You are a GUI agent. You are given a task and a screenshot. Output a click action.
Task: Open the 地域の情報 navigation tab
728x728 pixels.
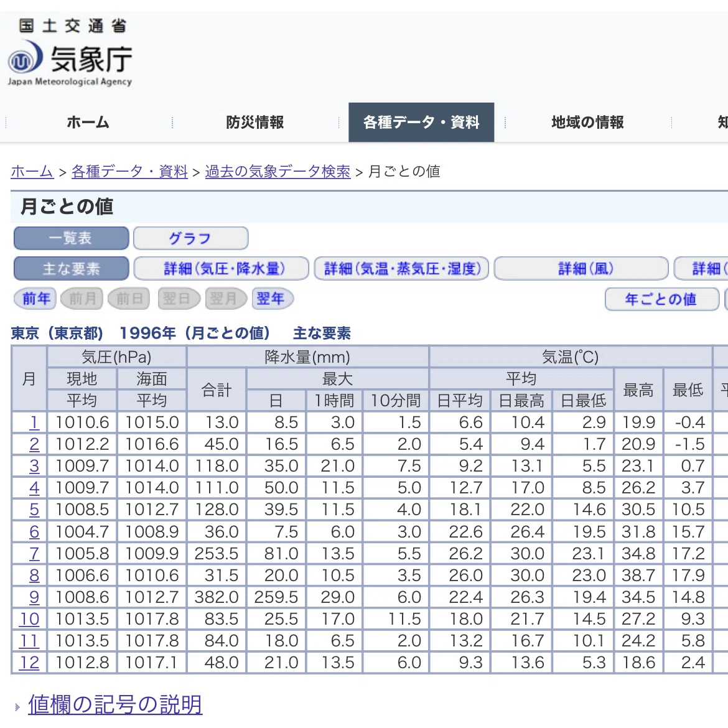587,122
